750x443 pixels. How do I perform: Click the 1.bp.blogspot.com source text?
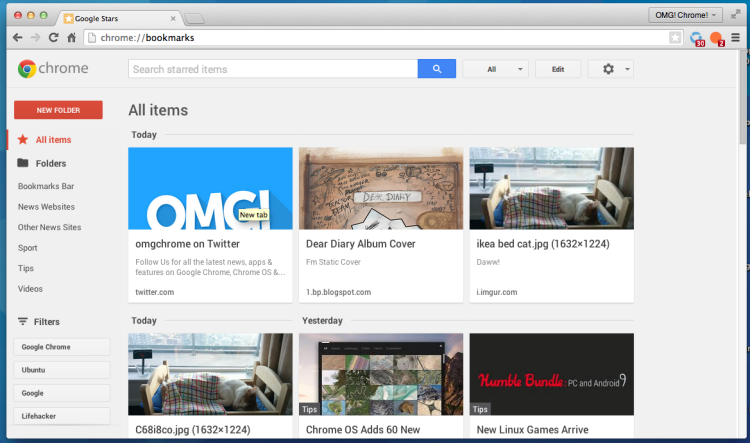pos(338,292)
